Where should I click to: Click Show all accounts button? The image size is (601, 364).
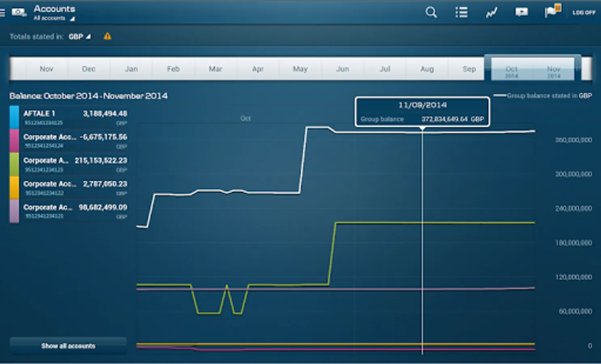point(68,346)
